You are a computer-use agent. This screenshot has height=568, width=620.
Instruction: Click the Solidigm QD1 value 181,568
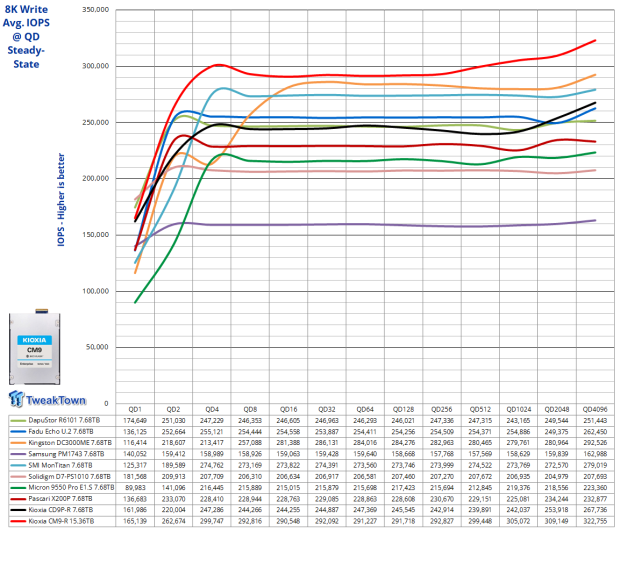[135, 477]
